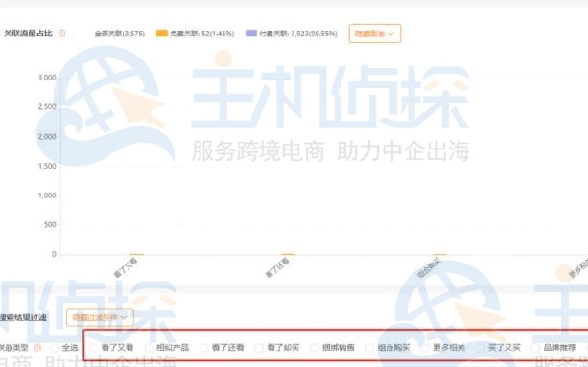
Task: Click the 组合购买 x-axis label in chart
Action: pyautogui.click(x=429, y=268)
